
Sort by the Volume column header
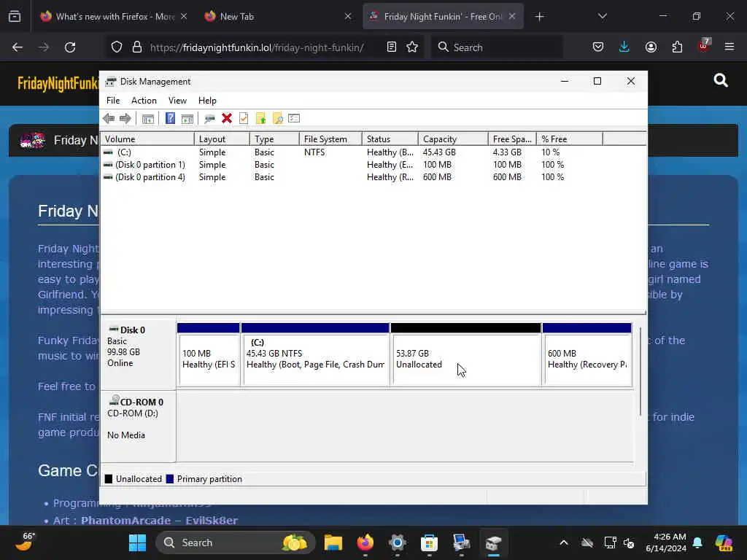147,139
